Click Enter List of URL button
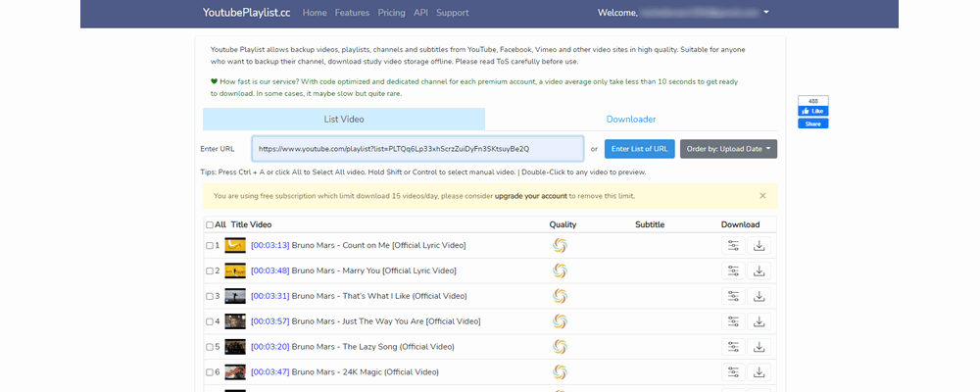The width and height of the screenshot is (980, 392). 639,149
